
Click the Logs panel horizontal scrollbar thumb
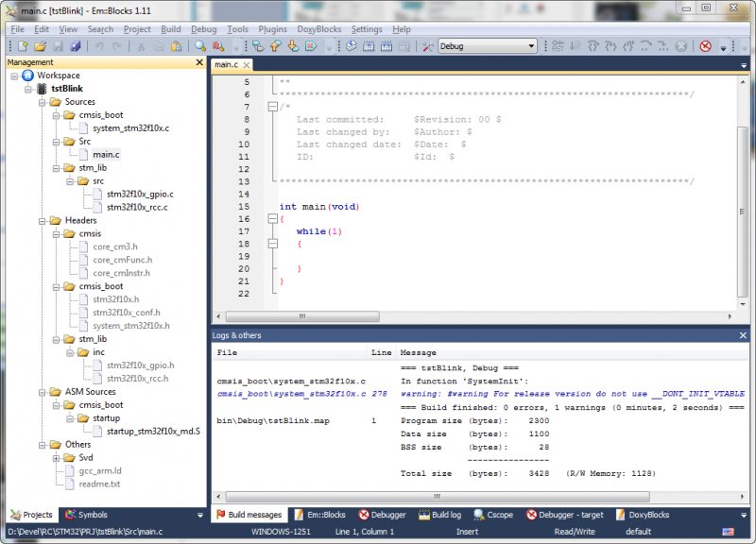(x=438, y=496)
